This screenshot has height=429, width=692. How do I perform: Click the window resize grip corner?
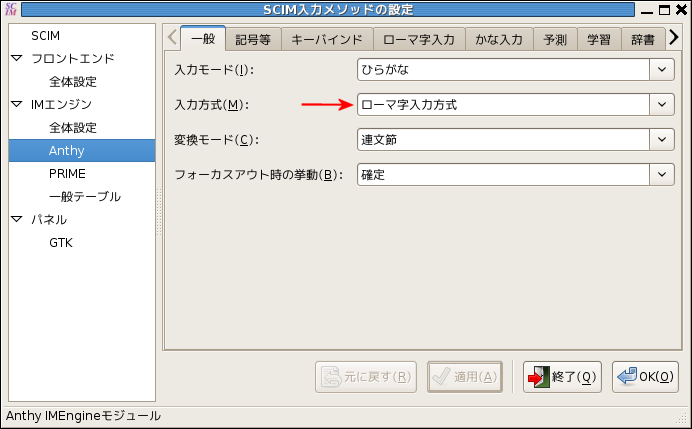point(682,418)
